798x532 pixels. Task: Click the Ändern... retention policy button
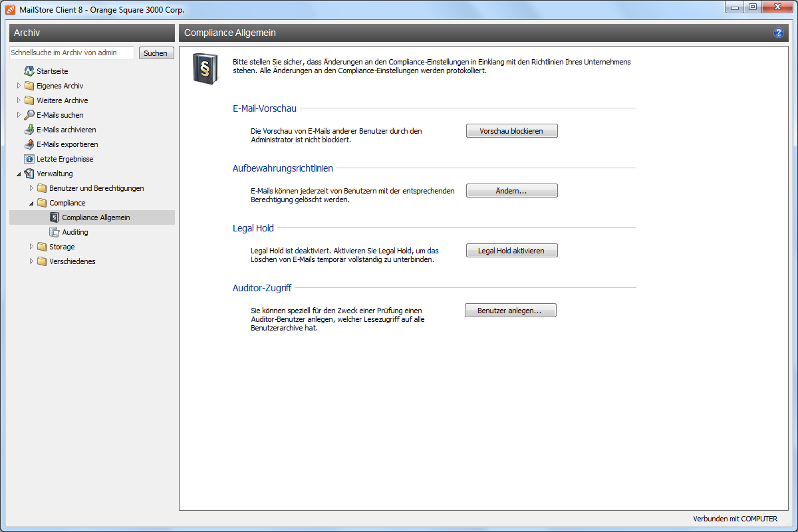coord(511,191)
